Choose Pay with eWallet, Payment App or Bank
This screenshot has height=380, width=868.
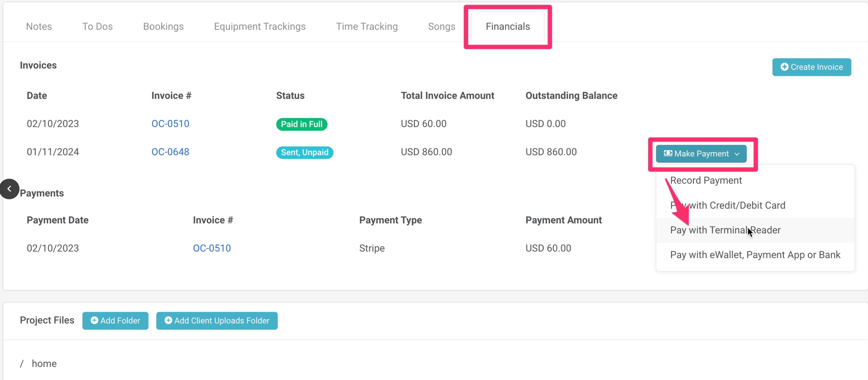tap(755, 255)
